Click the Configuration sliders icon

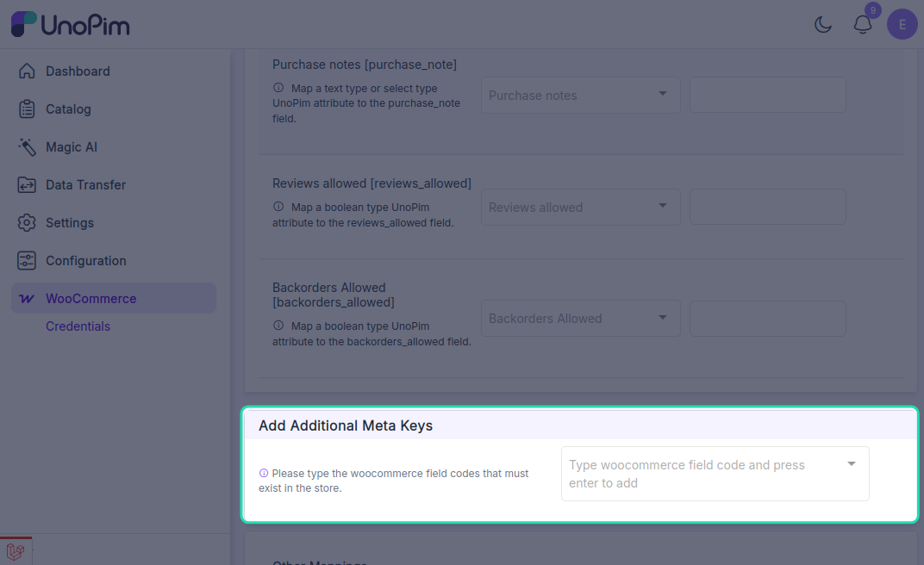coord(27,261)
